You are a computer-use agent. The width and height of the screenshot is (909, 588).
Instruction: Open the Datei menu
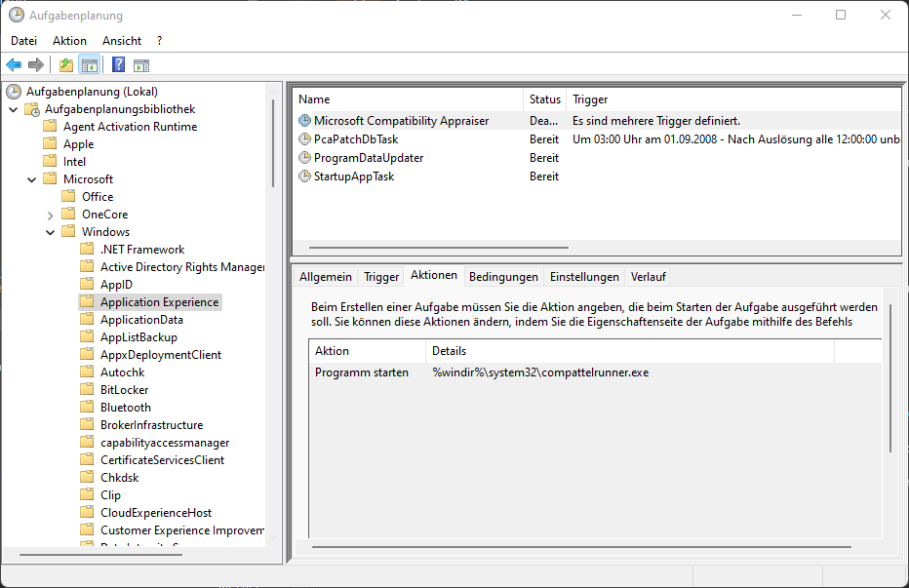point(23,41)
